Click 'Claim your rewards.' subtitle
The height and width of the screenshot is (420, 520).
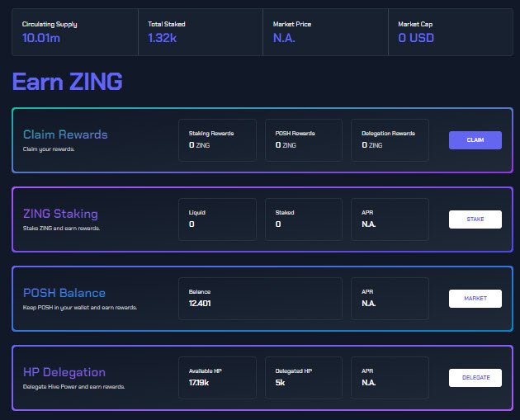point(49,149)
